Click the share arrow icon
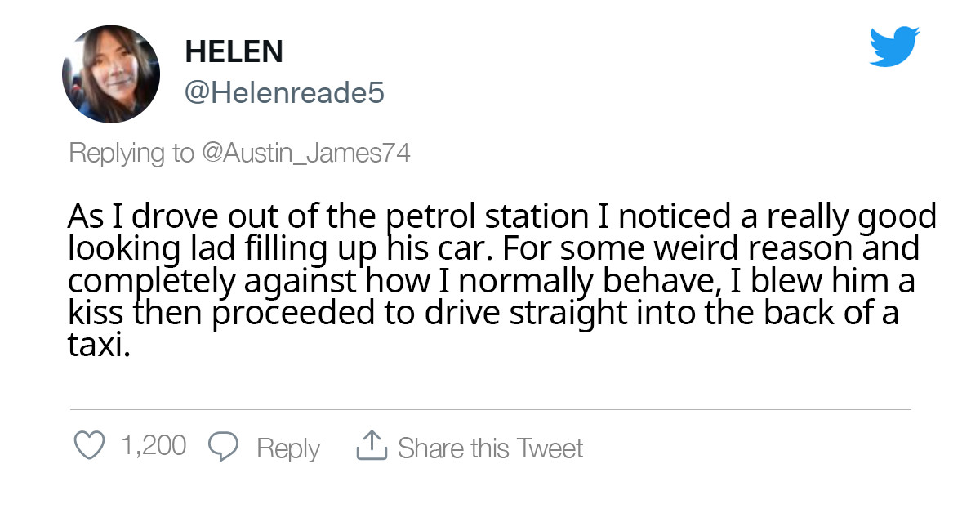The width and height of the screenshot is (980, 513). coord(370,446)
